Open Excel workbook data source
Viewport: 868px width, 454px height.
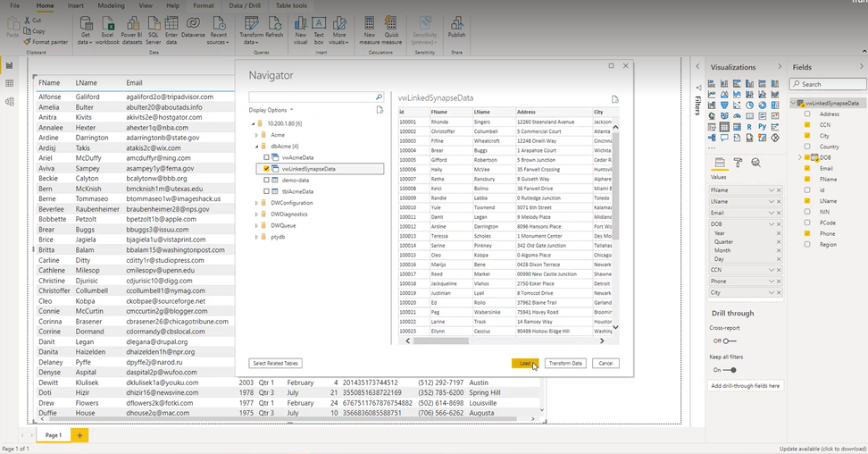click(107, 30)
